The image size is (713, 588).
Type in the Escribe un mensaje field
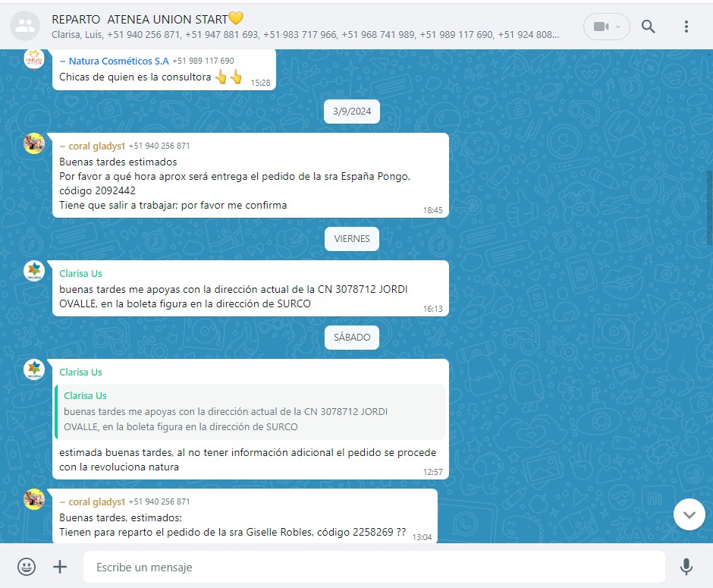(x=372, y=567)
